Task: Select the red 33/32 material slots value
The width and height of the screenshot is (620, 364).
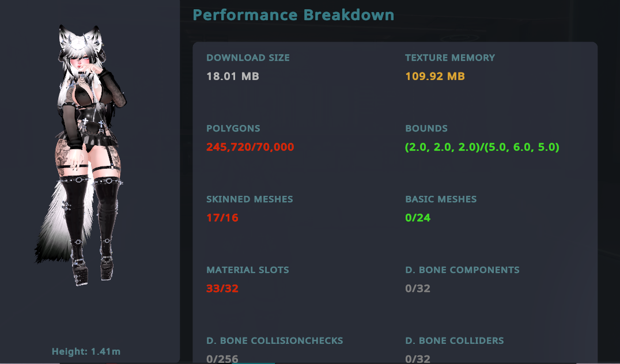Action: click(x=222, y=289)
